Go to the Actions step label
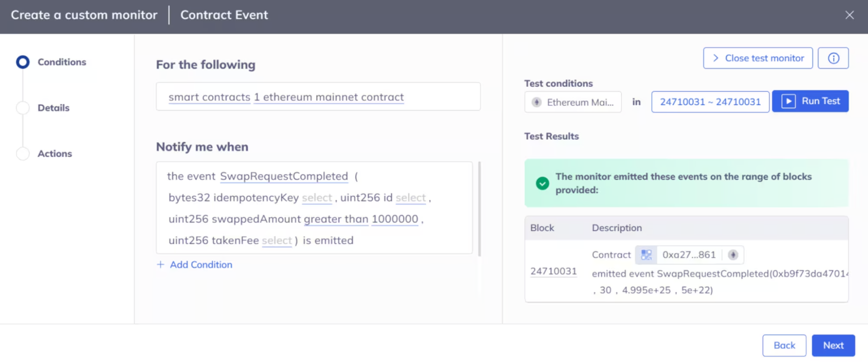Viewport: 868px width, 362px height. point(55,154)
